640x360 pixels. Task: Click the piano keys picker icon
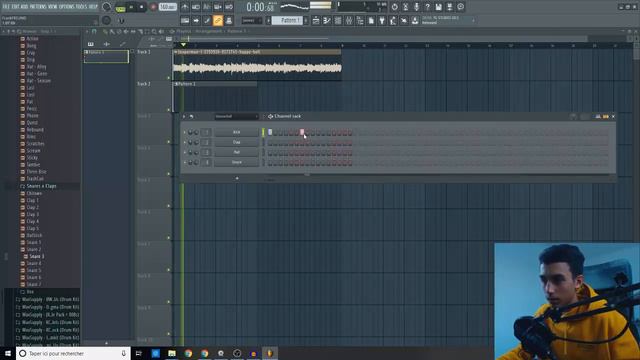[x=91, y=44]
